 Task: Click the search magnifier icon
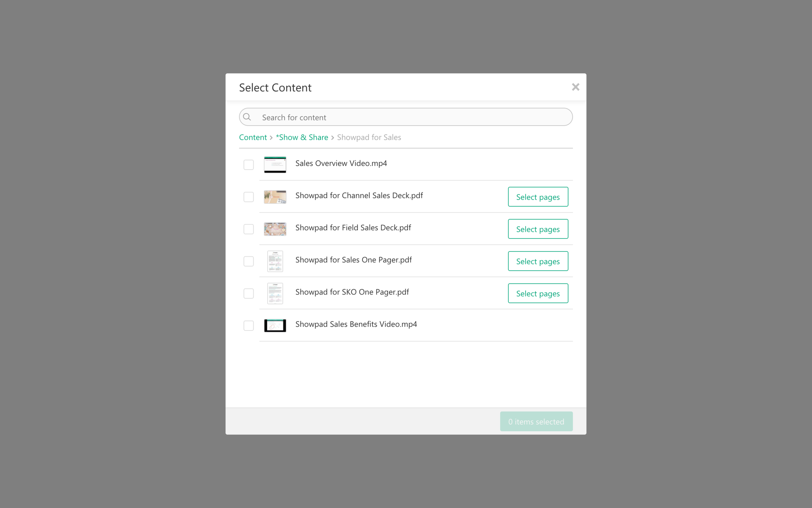pos(247,117)
